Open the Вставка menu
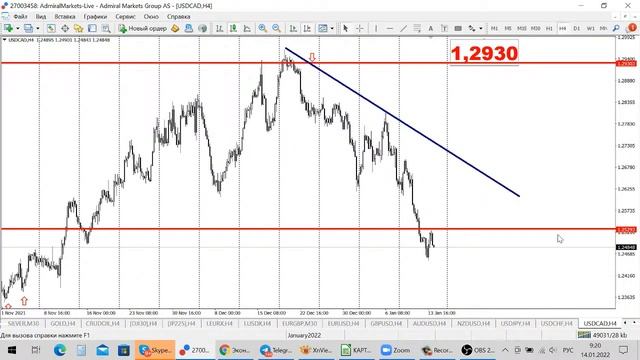Screen dimensions: 640x360 pos(64,17)
